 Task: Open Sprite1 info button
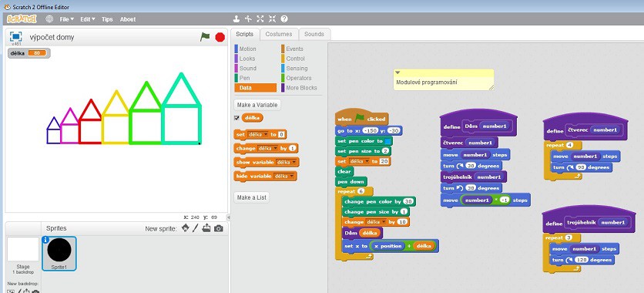pos(45,240)
